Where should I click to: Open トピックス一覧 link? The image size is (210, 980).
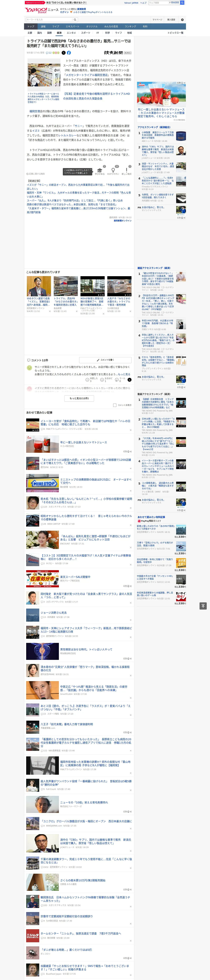click(x=175, y=33)
